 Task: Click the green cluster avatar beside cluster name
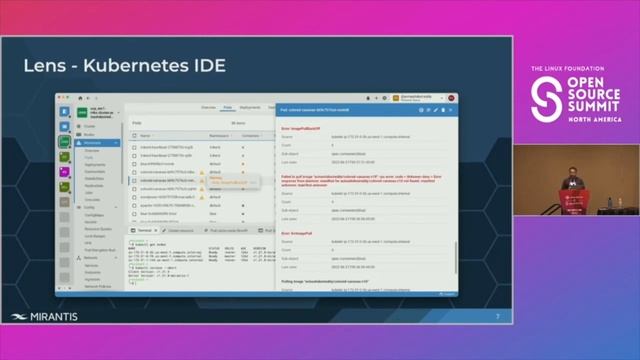coord(82,112)
